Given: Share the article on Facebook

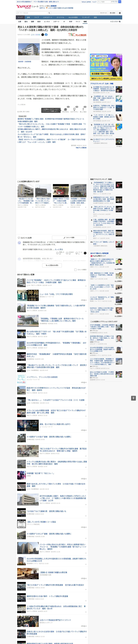Looking at the screenshot, I should 46,35.
